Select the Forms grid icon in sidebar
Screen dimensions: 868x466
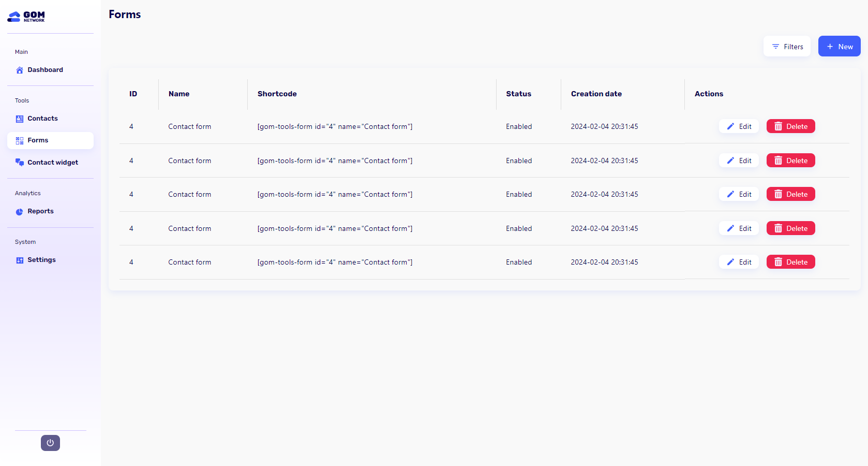click(x=20, y=140)
